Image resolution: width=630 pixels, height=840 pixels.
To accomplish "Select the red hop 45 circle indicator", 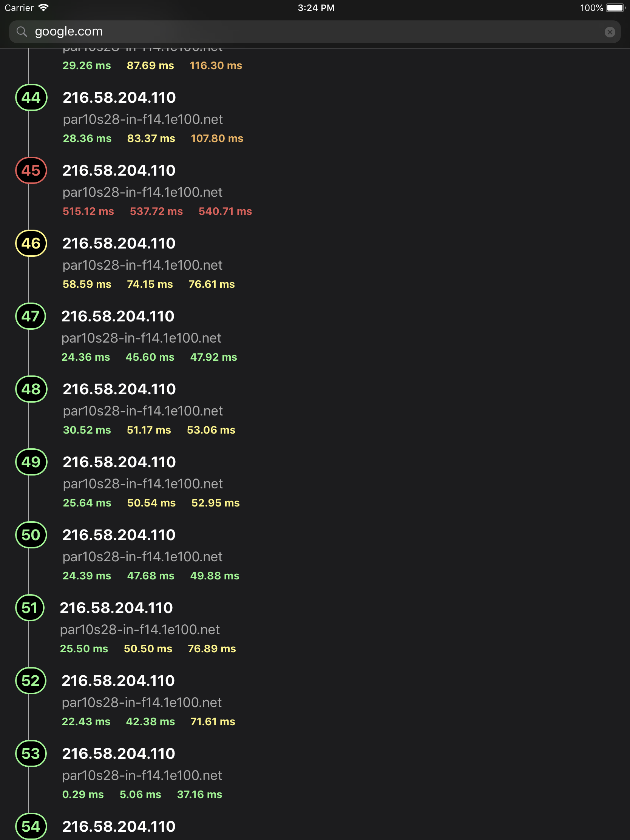I will (x=31, y=170).
